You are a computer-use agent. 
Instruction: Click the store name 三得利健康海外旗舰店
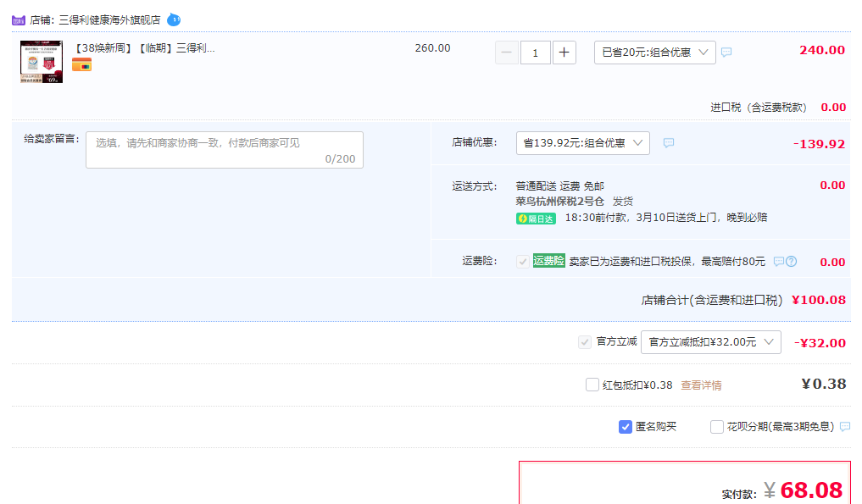pyautogui.click(x=109, y=20)
